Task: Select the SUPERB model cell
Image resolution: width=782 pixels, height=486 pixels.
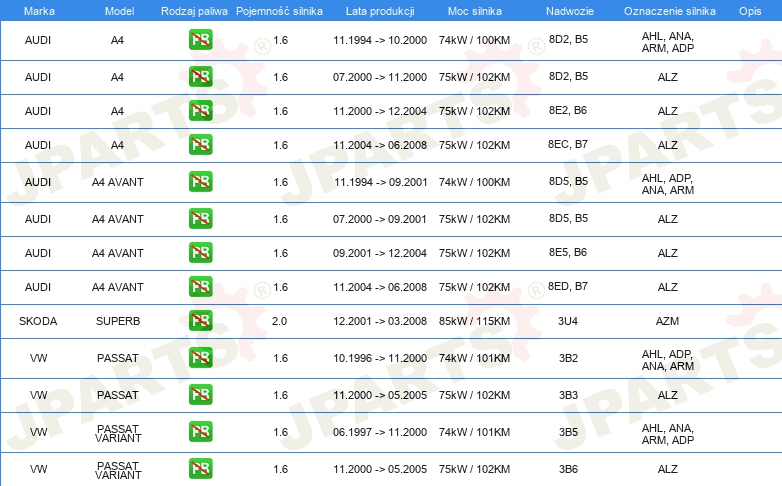Action: tap(118, 321)
